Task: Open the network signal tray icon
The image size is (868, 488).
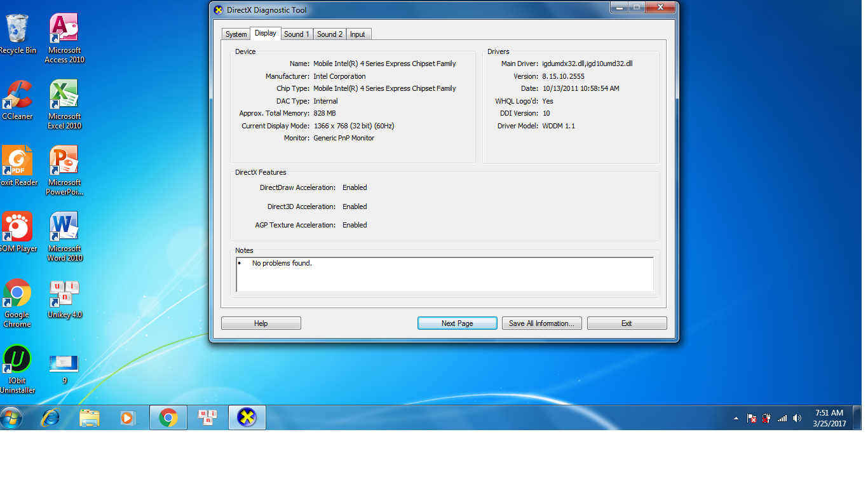Action: (x=782, y=418)
